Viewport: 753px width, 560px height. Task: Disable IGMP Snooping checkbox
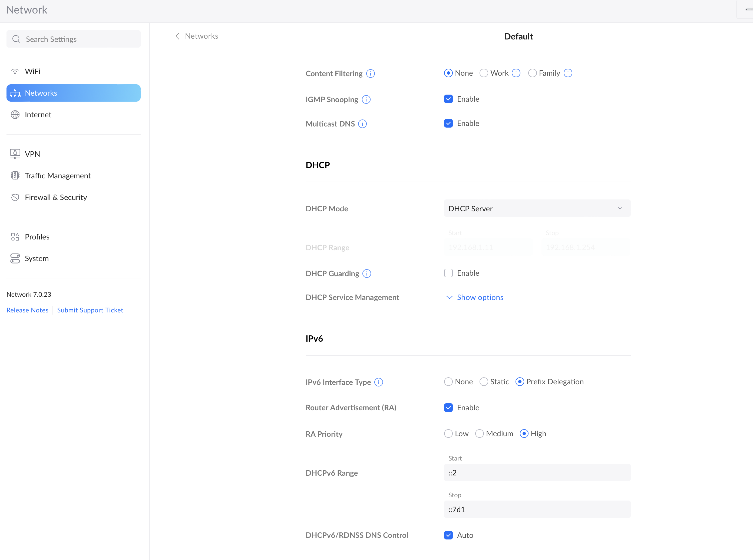tap(448, 99)
